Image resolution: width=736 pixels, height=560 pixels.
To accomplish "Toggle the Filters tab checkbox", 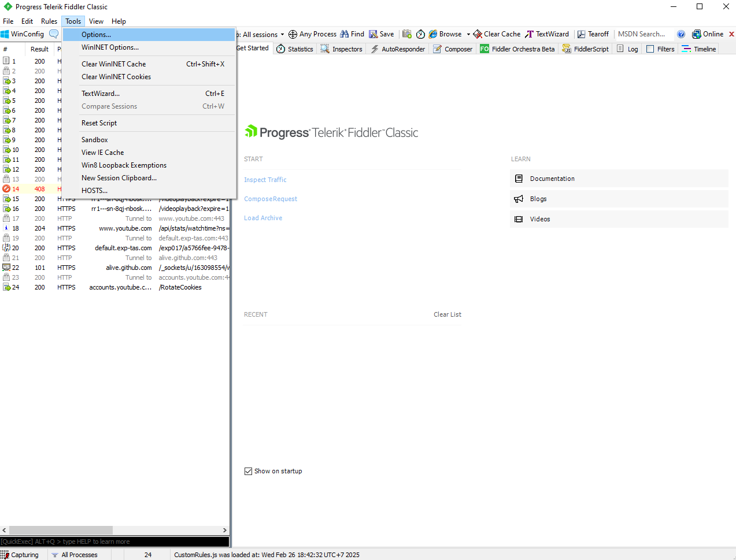I will click(650, 49).
